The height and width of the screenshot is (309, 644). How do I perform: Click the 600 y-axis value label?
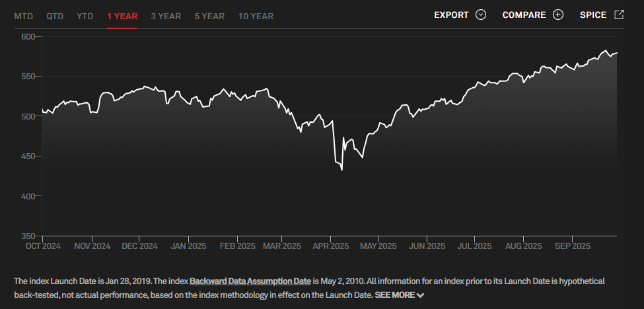point(29,37)
